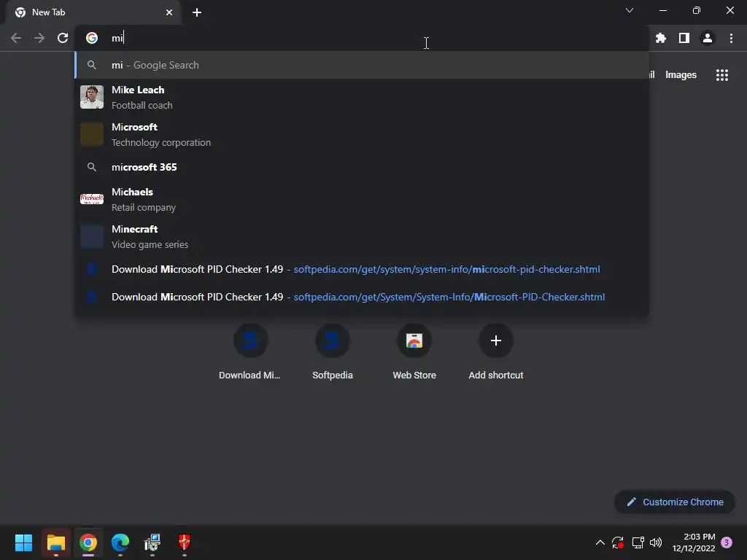Open the 'Download Mi...' shortcut tile
Screen dimensions: 747x560
tap(249, 352)
